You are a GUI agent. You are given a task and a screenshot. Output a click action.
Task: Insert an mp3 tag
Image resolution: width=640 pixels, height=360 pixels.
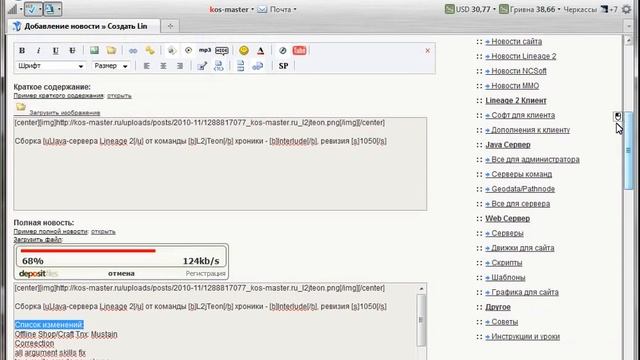click(x=204, y=50)
